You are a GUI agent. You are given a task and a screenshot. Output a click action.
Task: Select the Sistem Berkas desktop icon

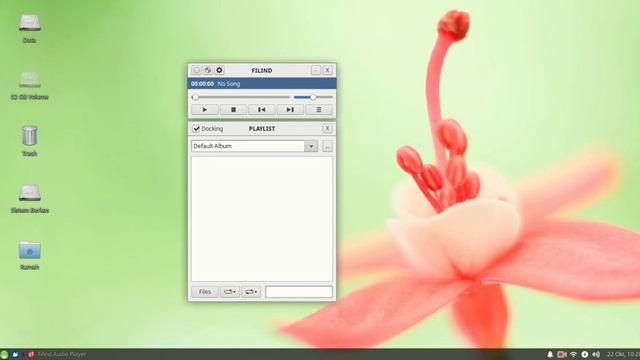(x=29, y=198)
